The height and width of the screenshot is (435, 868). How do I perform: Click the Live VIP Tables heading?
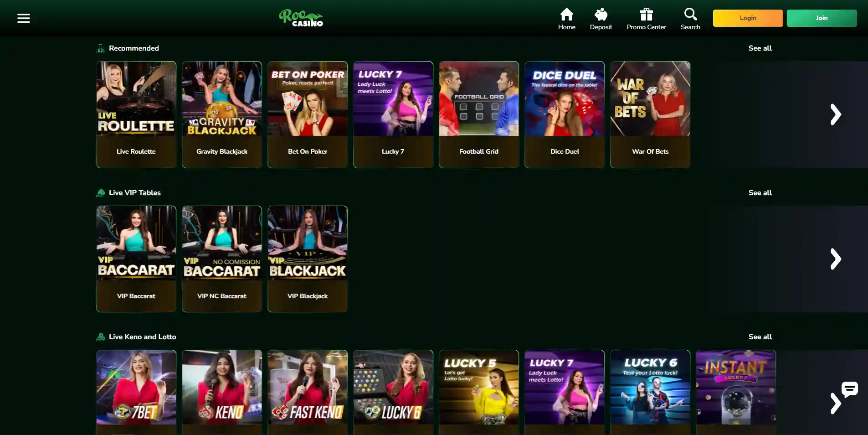point(135,193)
